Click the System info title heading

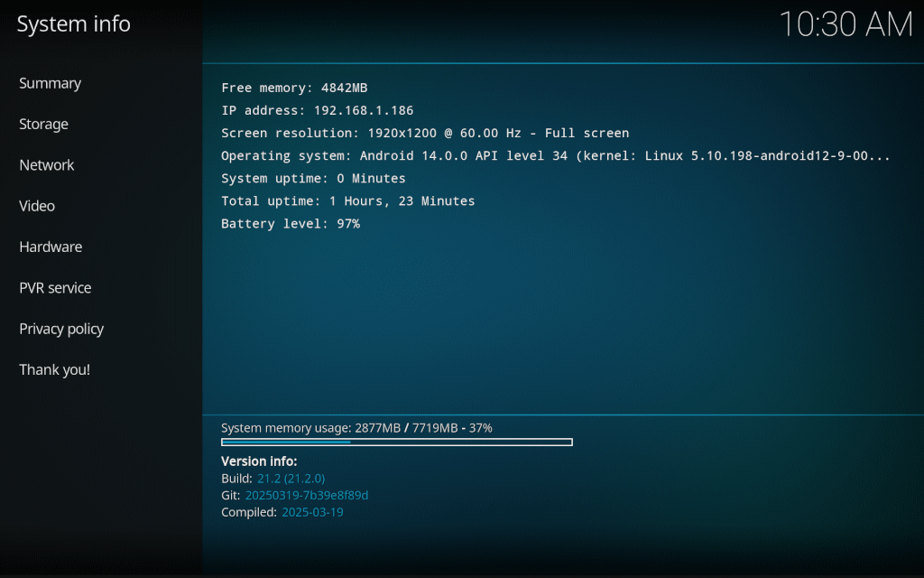tap(74, 24)
